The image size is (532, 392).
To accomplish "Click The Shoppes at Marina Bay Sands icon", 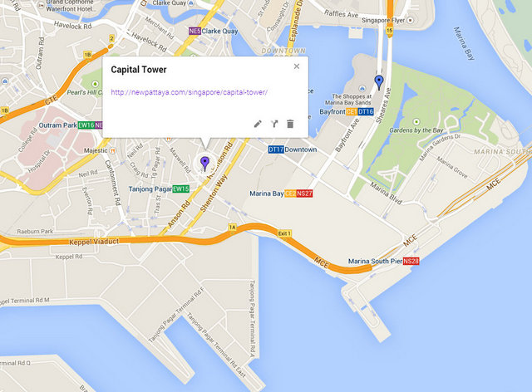I will click(362, 89).
